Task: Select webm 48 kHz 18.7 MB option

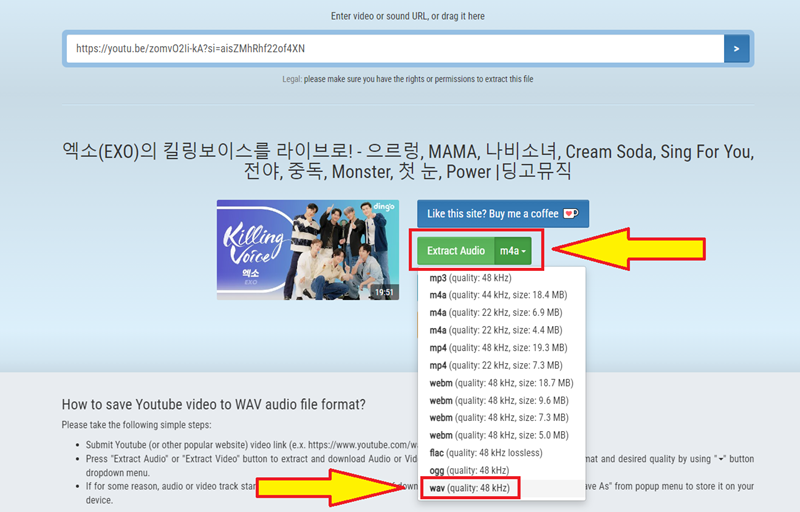Action: tap(500, 383)
